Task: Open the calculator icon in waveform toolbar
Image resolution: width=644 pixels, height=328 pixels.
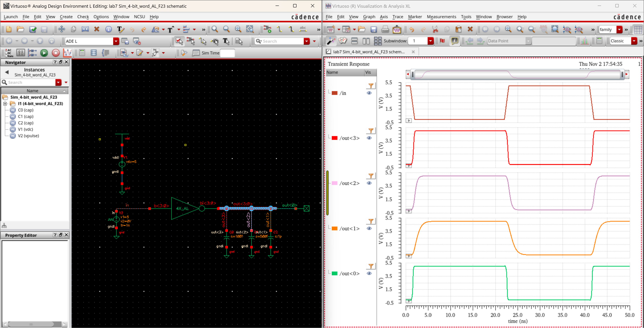Action: (599, 41)
